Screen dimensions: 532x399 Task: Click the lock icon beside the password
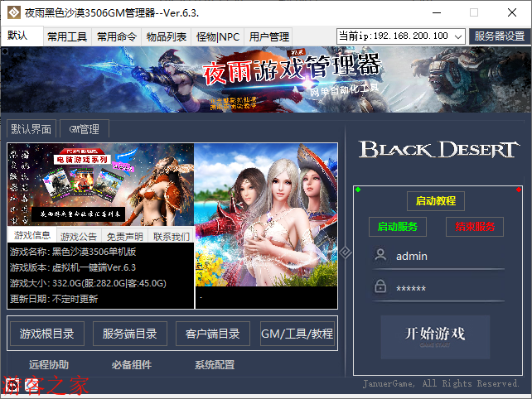coord(380,286)
